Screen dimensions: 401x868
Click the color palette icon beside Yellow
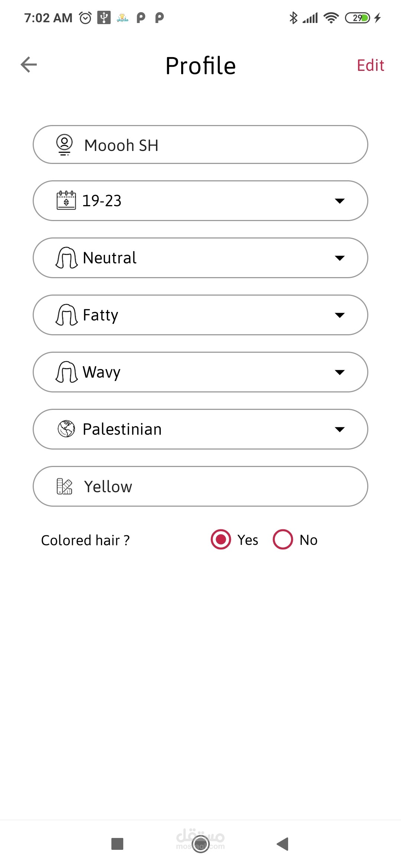(x=65, y=486)
